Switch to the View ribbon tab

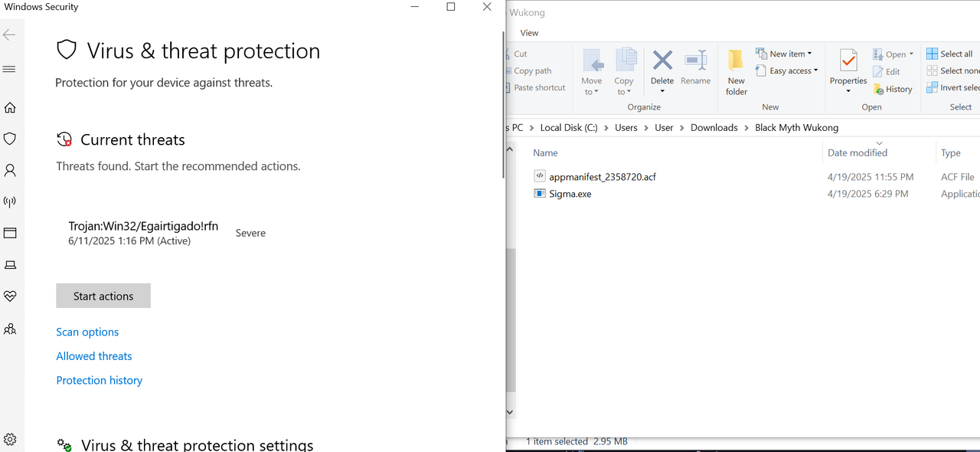click(x=529, y=33)
